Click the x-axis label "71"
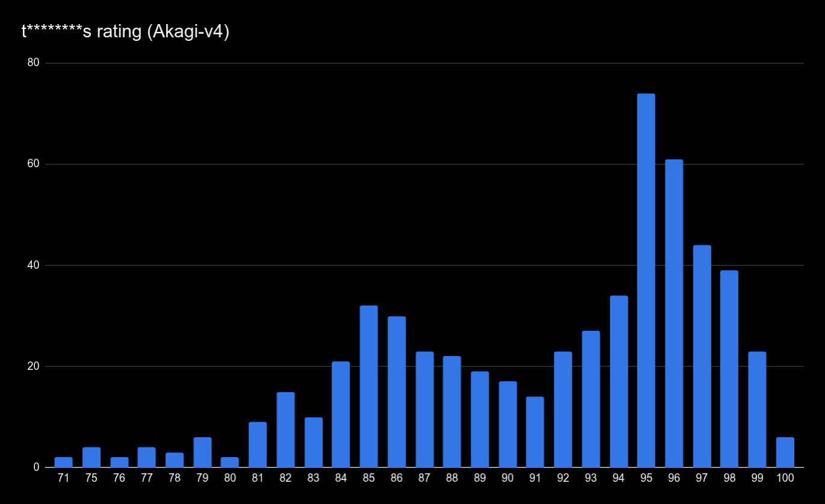Screen dimensions: 825x504 pos(63,479)
